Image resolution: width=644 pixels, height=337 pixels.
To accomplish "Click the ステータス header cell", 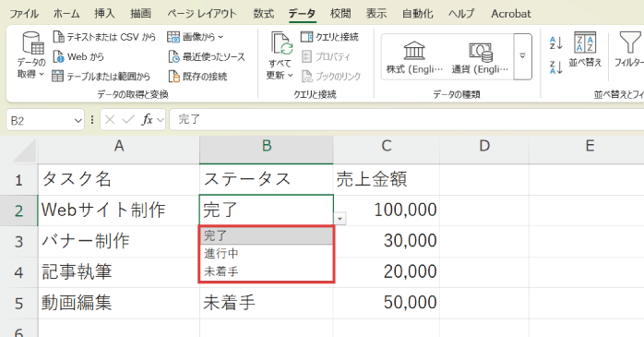I will [x=267, y=180].
